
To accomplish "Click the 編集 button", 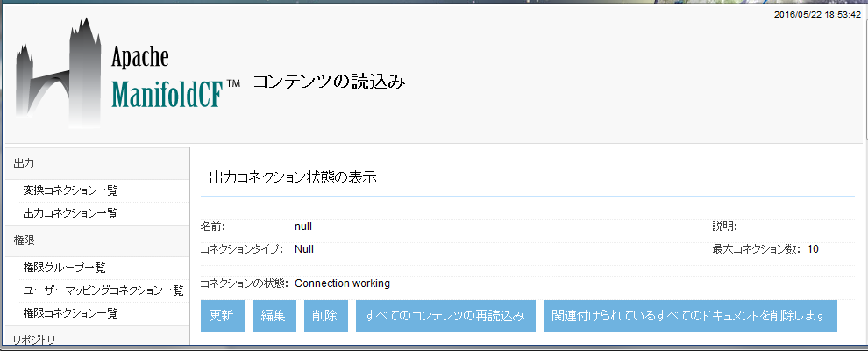I will click(274, 317).
